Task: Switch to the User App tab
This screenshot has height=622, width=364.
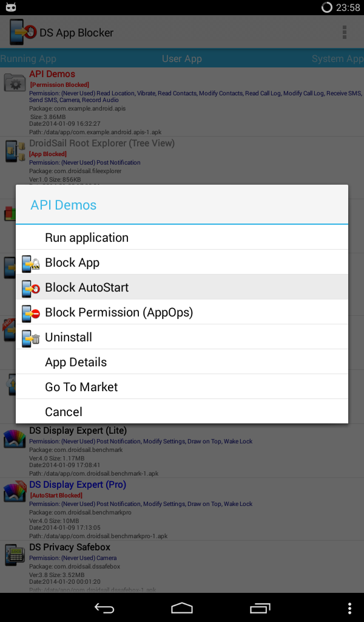Action: [x=182, y=59]
